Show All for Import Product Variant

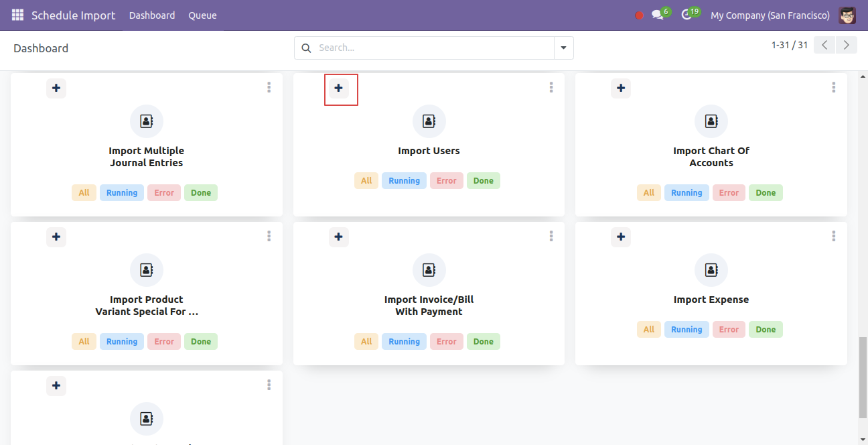84,342
